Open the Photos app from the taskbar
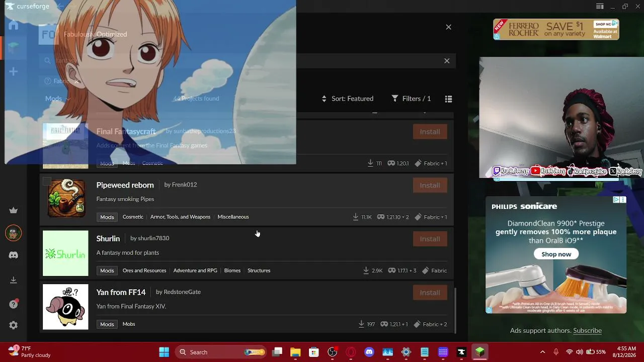The image size is (644, 362). click(387, 352)
